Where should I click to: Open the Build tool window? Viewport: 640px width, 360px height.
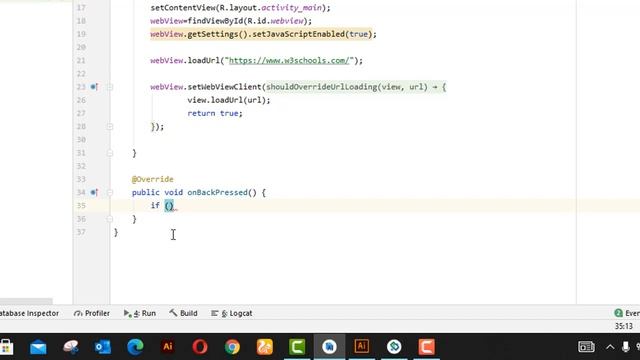(183, 313)
